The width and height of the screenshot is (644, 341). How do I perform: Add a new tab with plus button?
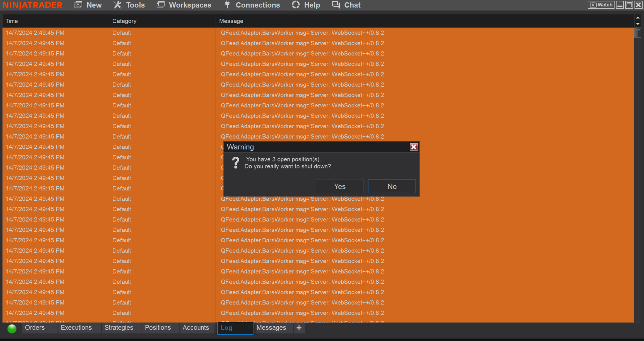tap(299, 328)
